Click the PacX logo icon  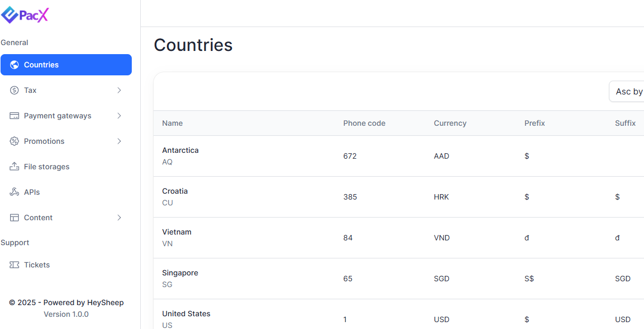(x=10, y=15)
